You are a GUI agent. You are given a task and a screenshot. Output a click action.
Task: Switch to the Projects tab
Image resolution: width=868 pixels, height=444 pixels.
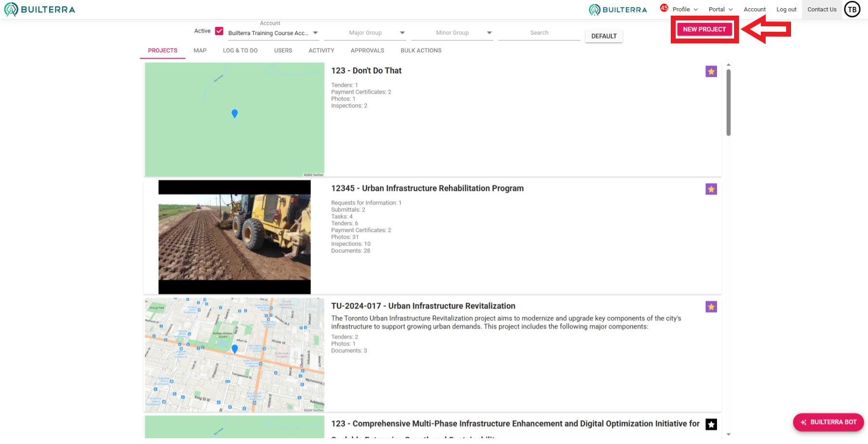163,51
